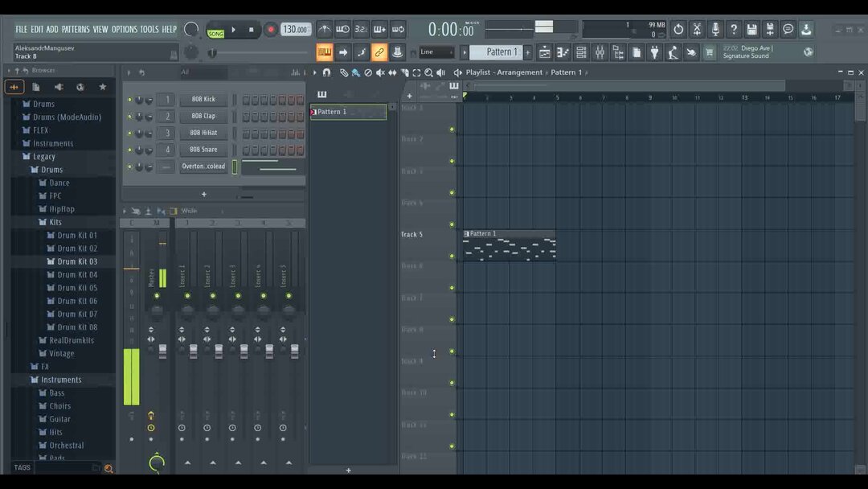Open the Piano roll view icon

(563, 52)
